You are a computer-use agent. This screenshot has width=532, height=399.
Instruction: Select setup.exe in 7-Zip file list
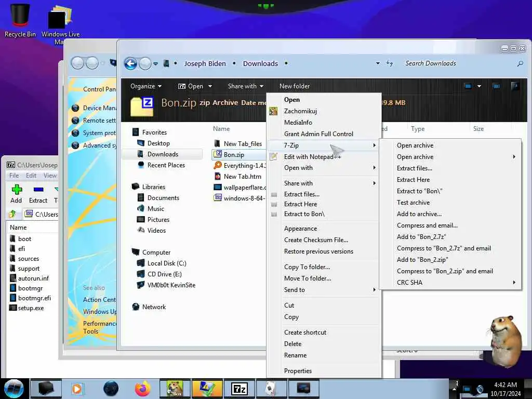31,308
